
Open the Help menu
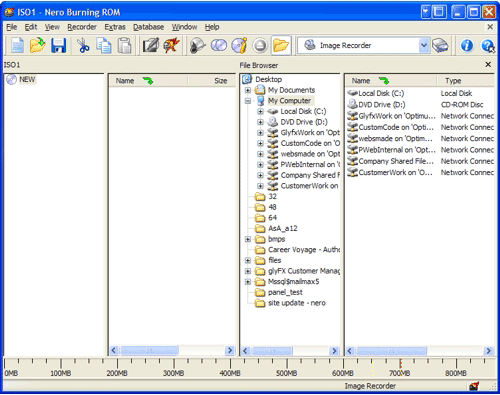coord(212,27)
